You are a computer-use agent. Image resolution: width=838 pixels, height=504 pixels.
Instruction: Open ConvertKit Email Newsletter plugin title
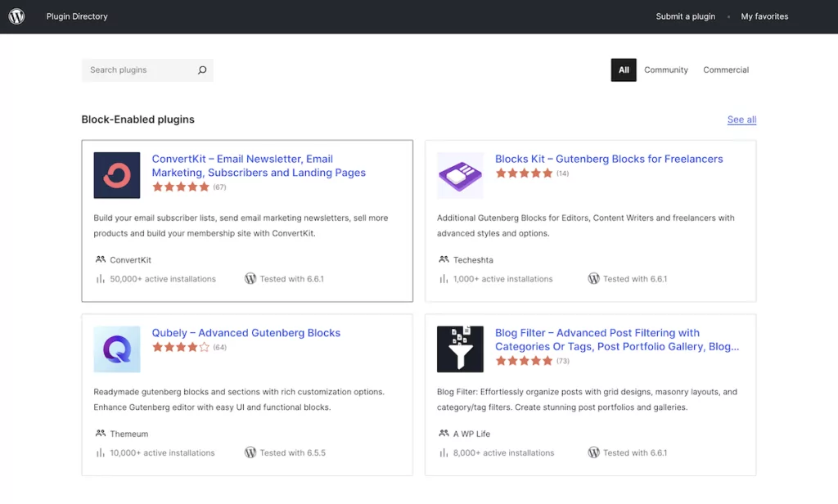pos(259,166)
